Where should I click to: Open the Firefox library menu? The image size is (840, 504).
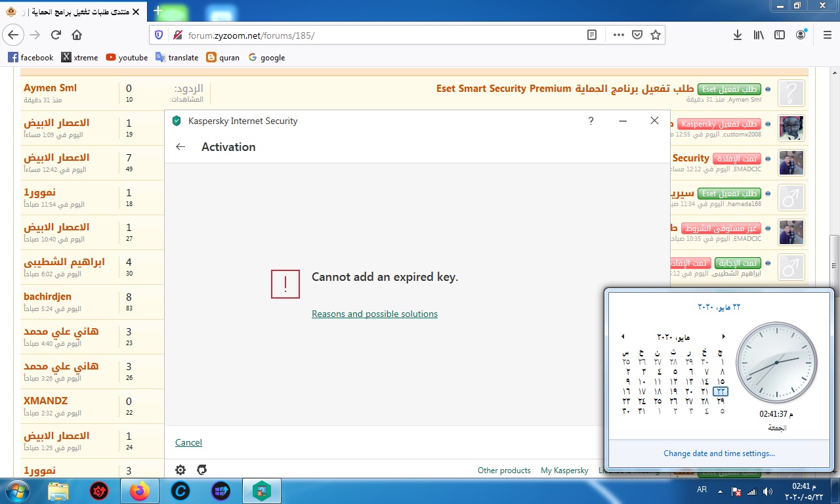point(759,35)
